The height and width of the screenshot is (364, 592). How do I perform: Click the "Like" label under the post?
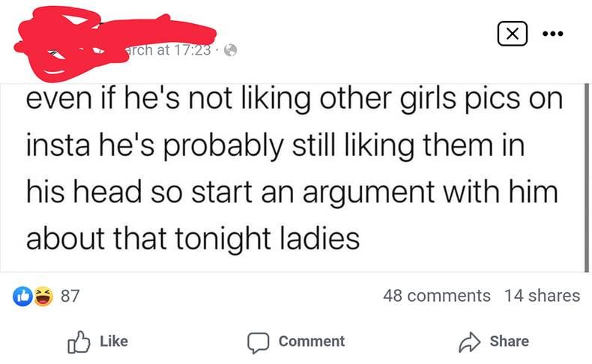click(113, 342)
